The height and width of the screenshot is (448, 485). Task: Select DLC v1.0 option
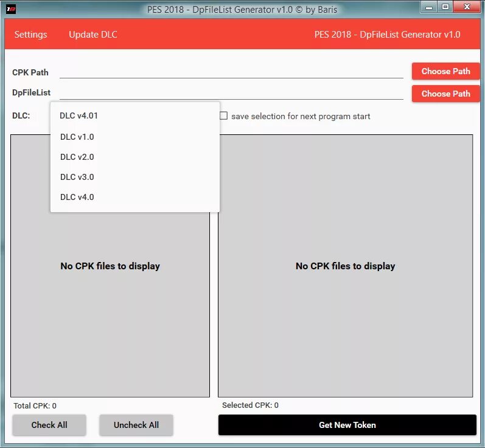(135, 137)
